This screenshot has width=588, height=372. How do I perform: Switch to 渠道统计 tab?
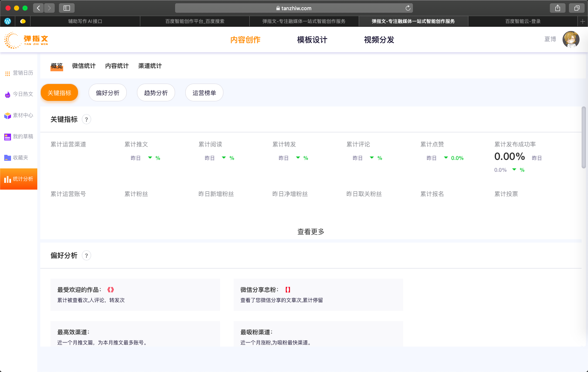(x=150, y=66)
